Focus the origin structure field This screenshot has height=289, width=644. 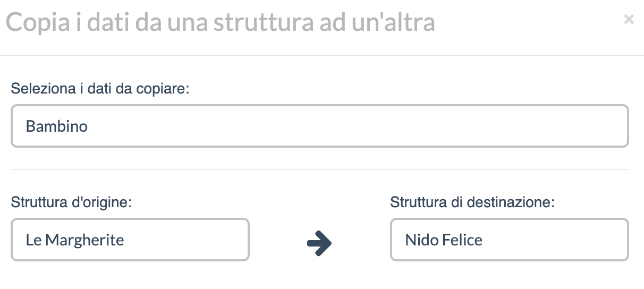[x=130, y=240]
